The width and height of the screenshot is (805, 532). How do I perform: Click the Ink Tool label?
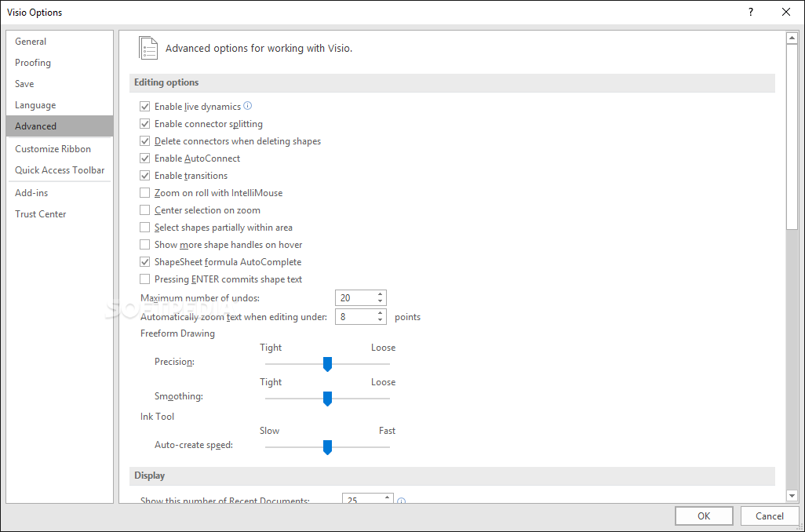(x=157, y=417)
